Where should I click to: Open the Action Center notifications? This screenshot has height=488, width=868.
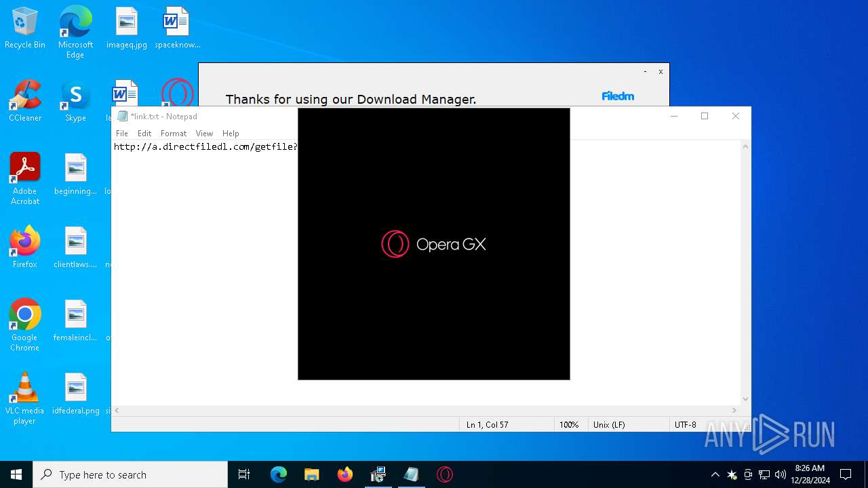[846, 474]
